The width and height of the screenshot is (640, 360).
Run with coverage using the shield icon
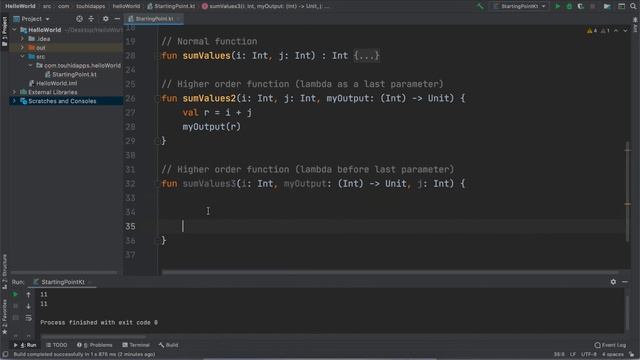580,6
